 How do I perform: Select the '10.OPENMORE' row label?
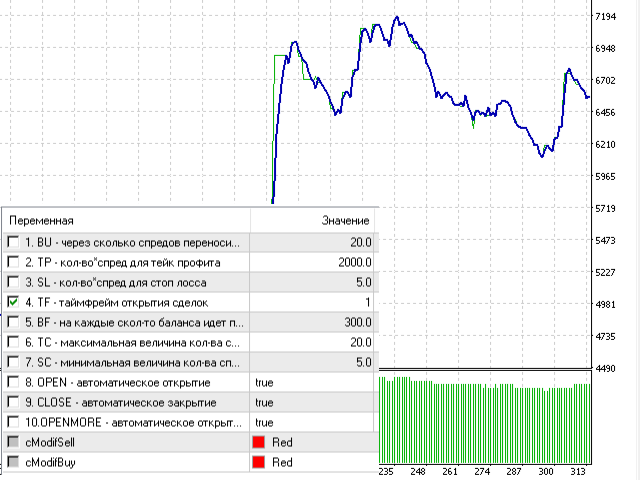click(133, 422)
